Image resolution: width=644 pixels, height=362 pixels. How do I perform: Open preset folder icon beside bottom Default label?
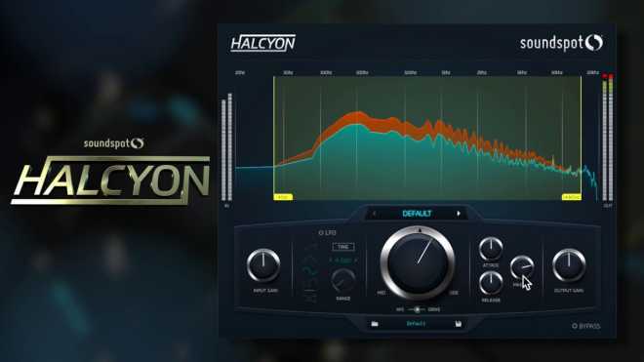375,324
